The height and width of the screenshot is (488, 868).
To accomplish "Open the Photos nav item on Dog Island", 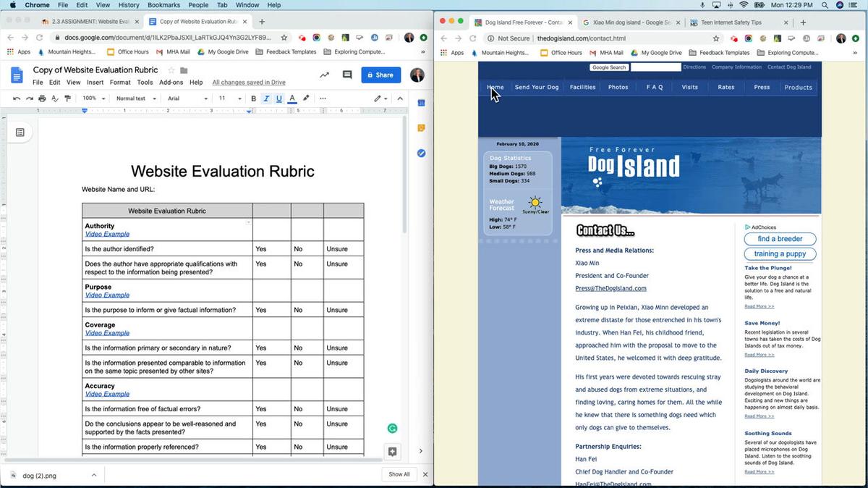I will (618, 87).
